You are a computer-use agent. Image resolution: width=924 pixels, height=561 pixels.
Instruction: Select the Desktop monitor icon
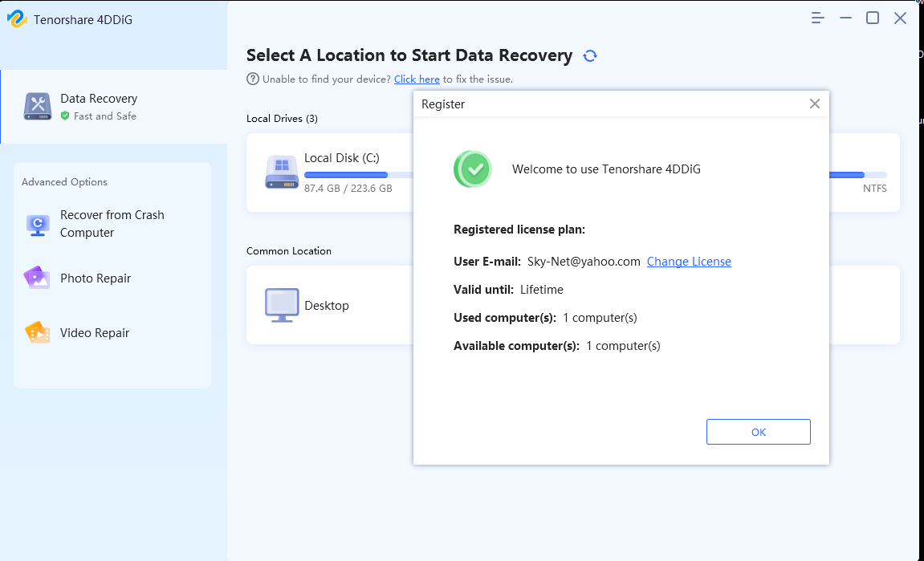coord(282,305)
